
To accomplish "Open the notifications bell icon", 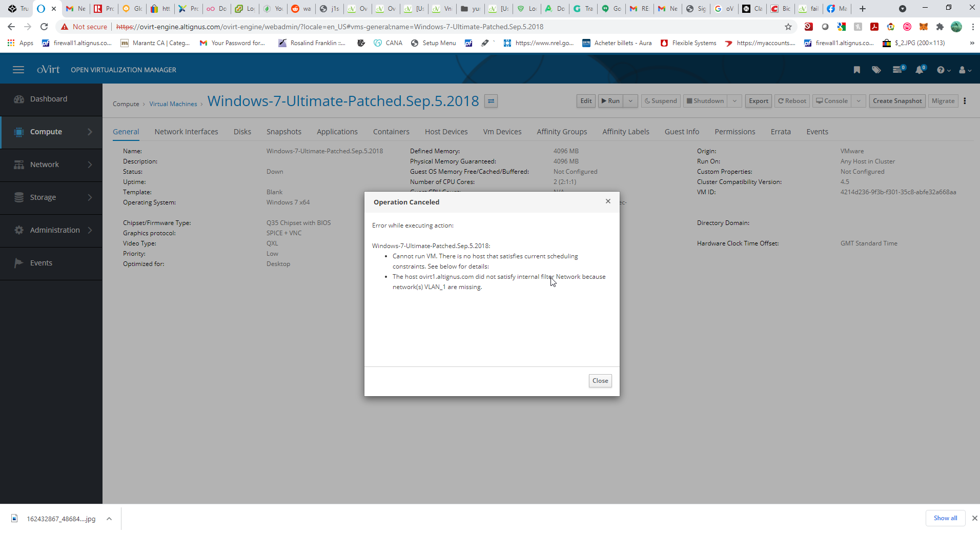I will point(920,70).
